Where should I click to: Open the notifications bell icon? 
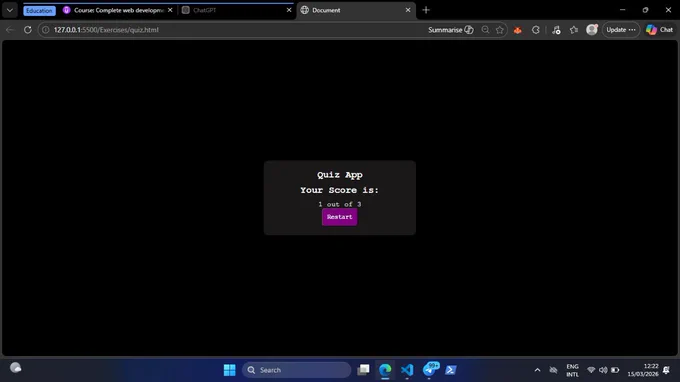point(667,370)
